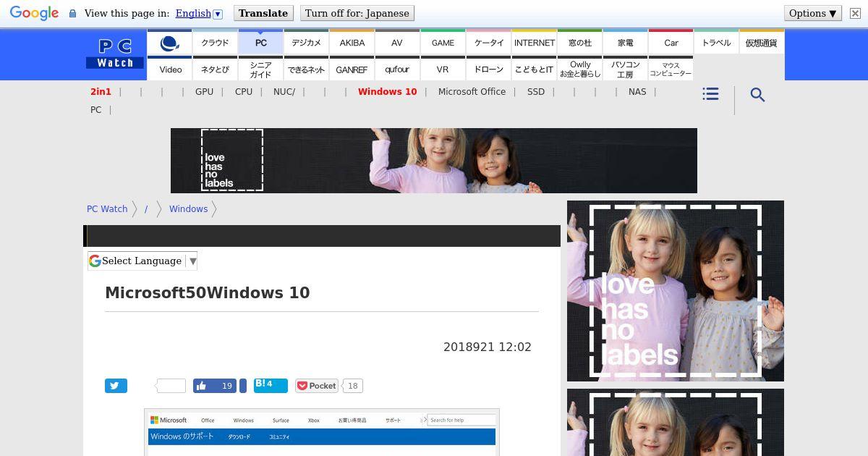
Task: Open the パソコン工房 tab
Action: click(625, 69)
